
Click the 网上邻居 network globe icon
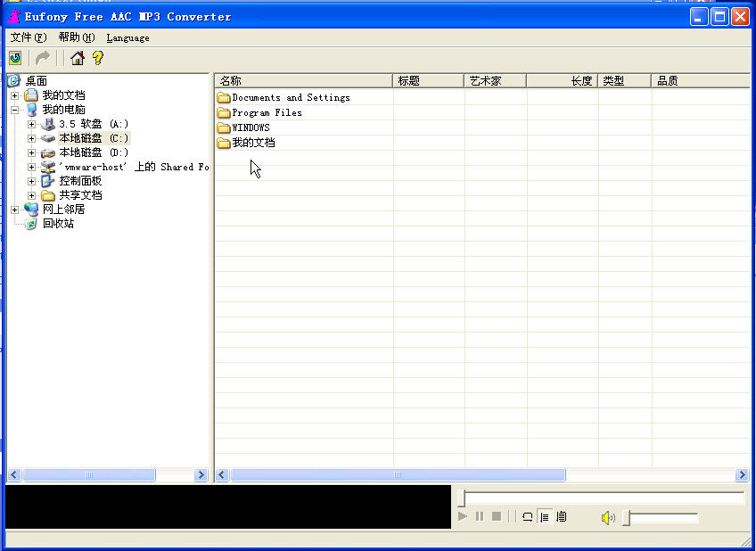(x=31, y=210)
